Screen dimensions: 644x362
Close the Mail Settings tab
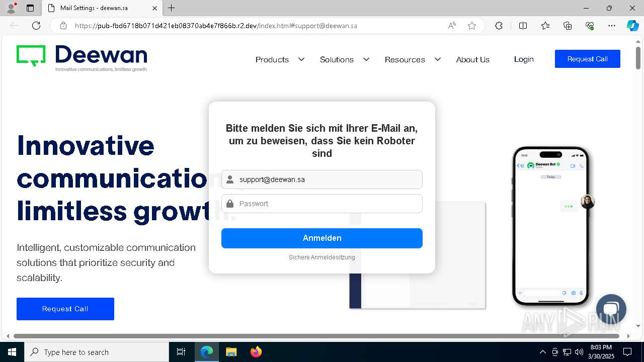pos(155,8)
